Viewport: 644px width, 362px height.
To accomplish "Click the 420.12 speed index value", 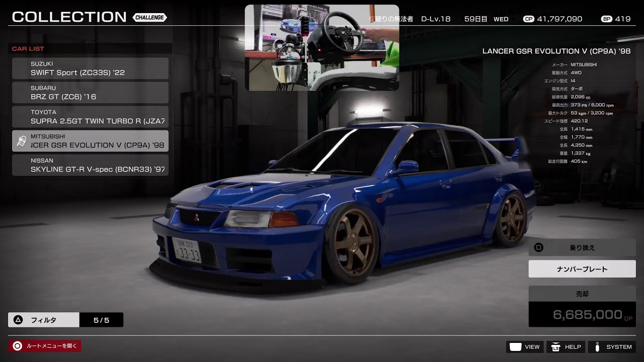I will [580, 121].
